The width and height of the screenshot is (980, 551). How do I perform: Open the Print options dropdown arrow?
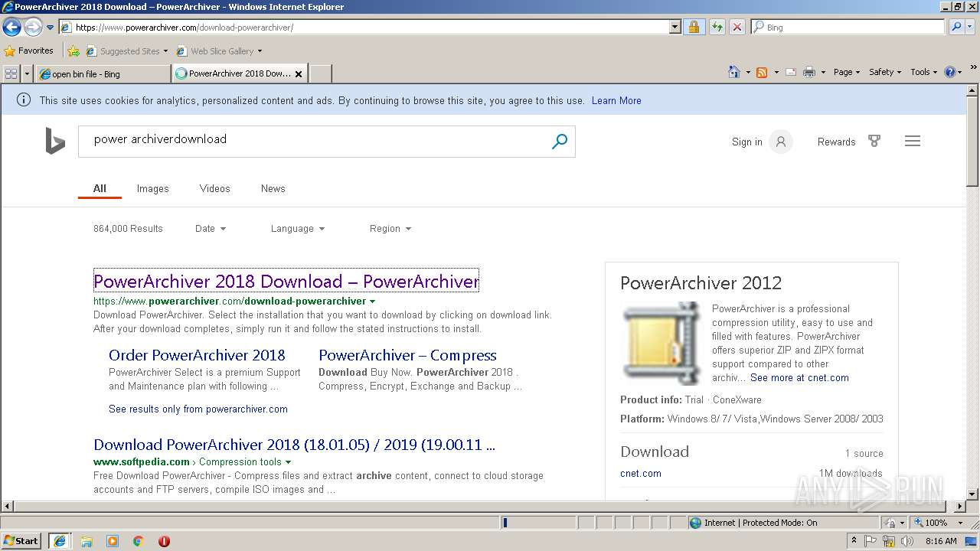click(x=823, y=72)
